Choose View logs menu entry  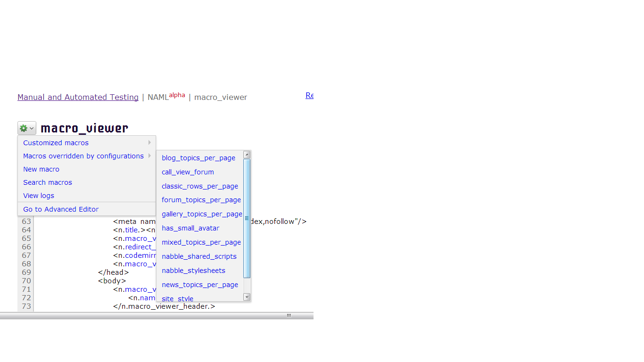click(39, 196)
